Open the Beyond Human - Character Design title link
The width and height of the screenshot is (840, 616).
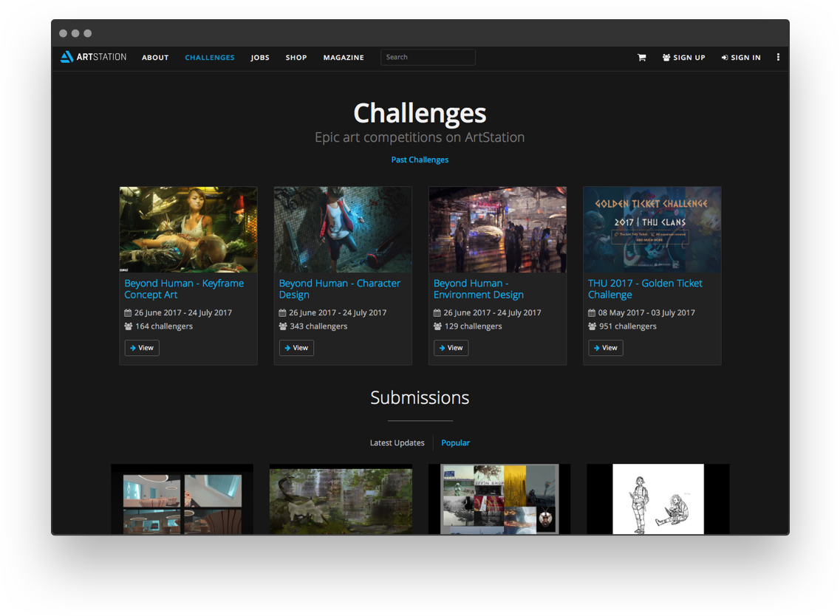click(339, 289)
